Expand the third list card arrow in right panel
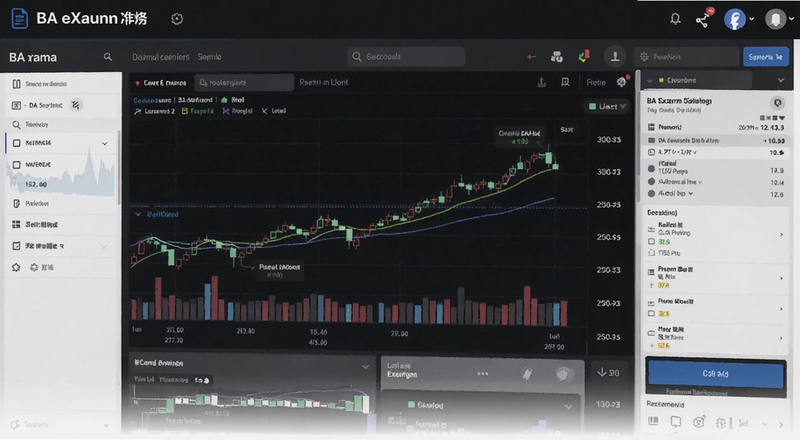Image resolution: width=800 pixels, height=440 pixels. point(781,309)
